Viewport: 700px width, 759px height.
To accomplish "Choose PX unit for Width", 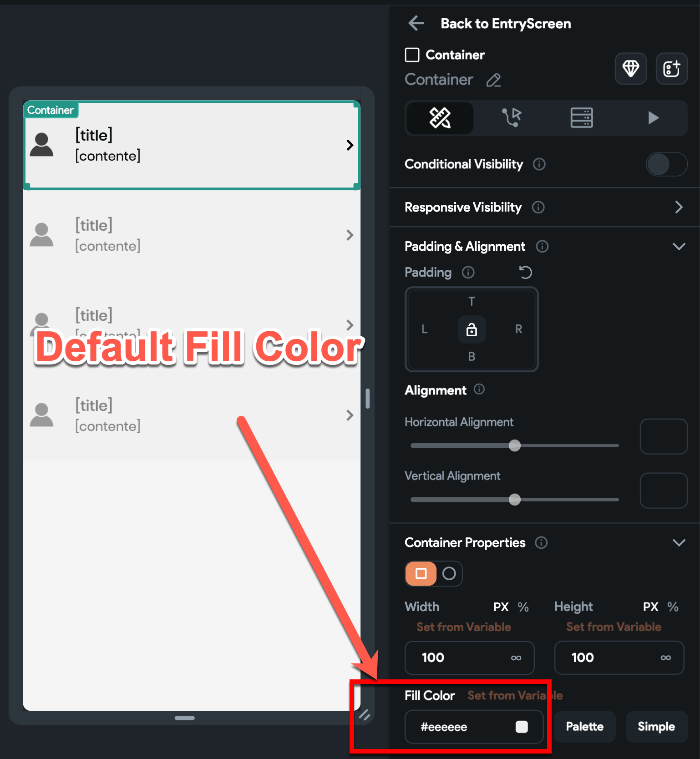I will coord(501,607).
